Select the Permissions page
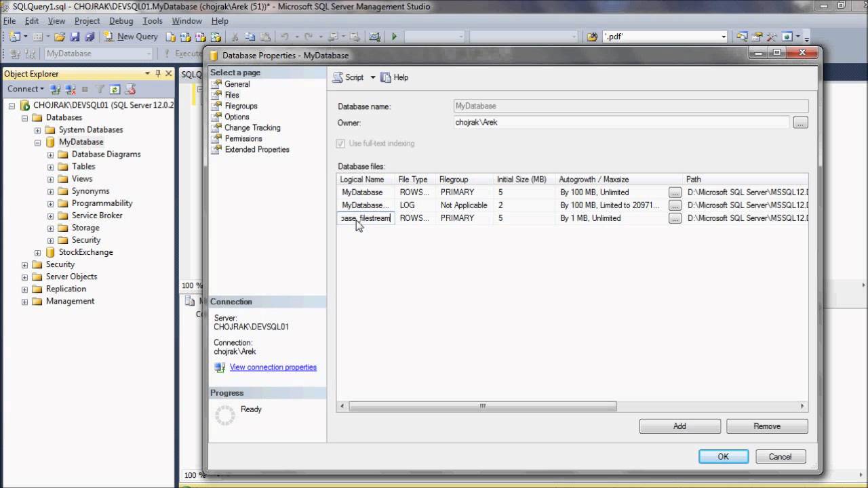 (x=243, y=138)
